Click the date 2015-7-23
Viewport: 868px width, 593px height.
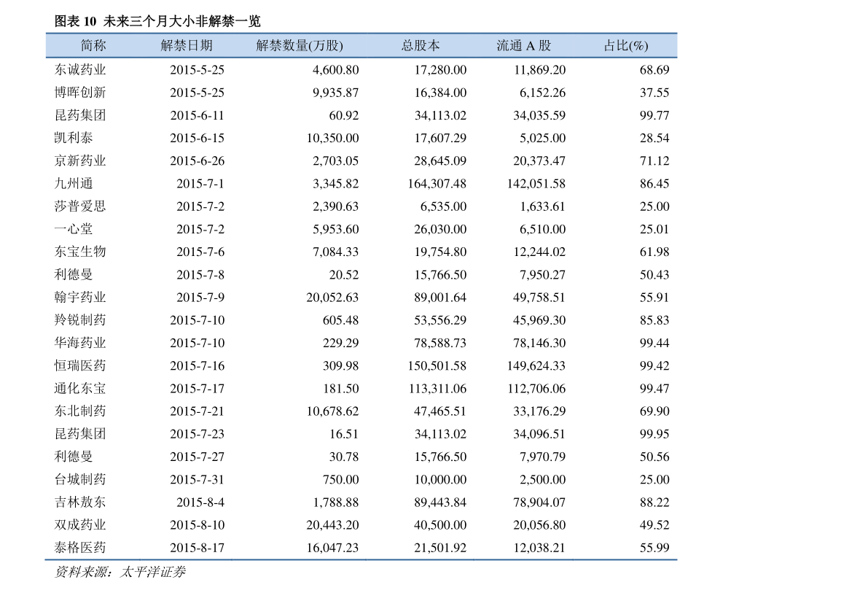[x=197, y=434]
